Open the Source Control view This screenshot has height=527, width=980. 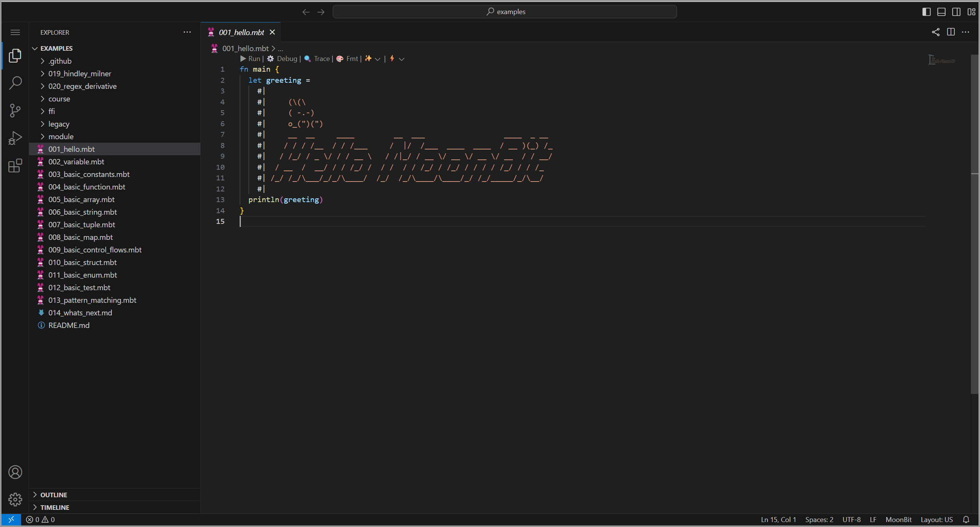[x=15, y=111]
